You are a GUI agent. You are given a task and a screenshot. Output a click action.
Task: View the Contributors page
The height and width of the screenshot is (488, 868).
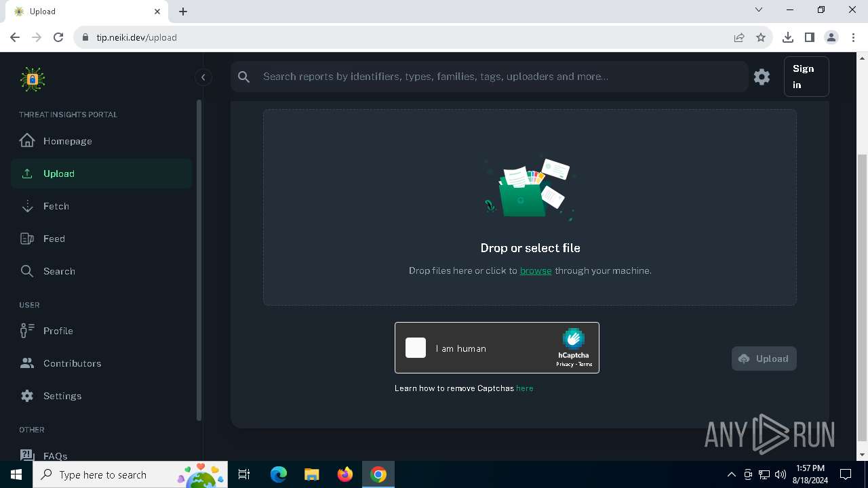point(102,363)
